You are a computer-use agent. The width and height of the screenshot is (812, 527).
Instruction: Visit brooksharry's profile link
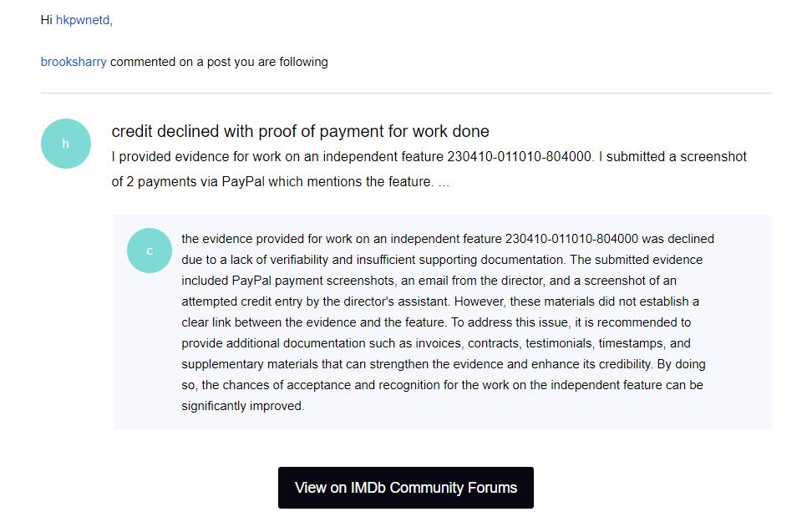click(73, 62)
